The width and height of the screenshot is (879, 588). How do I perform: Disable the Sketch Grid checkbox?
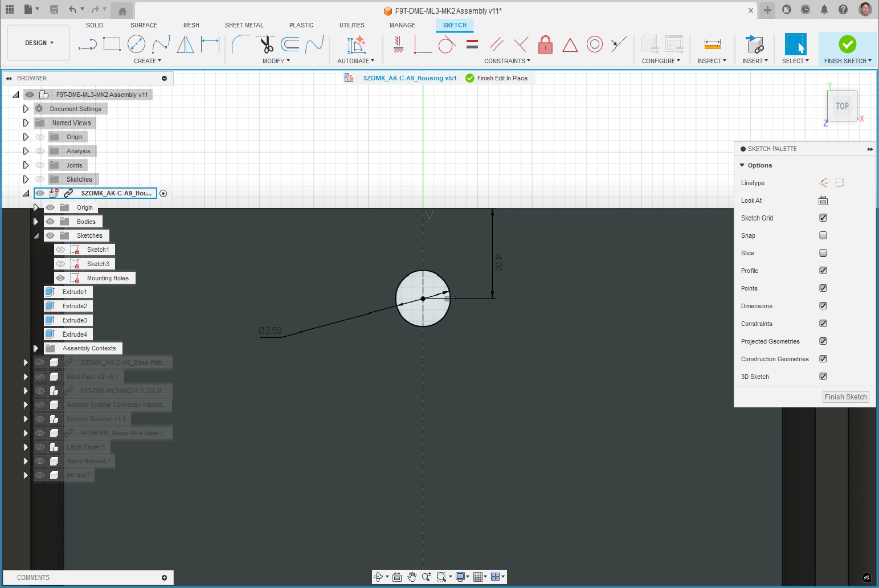pyautogui.click(x=823, y=218)
